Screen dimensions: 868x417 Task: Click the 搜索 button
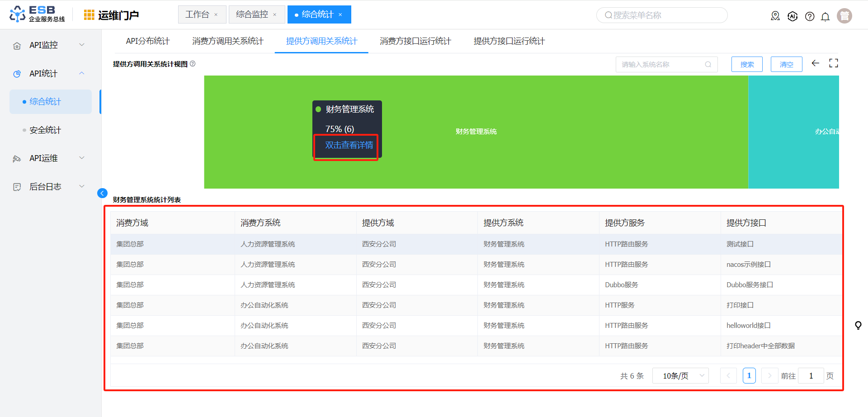pos(747,64)
